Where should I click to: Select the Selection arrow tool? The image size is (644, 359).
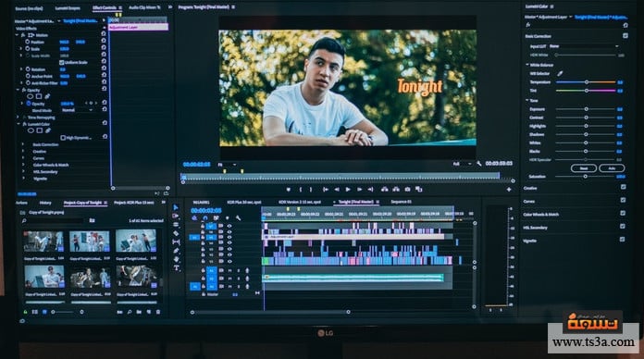pyautogui.click(x=176, y=207)
